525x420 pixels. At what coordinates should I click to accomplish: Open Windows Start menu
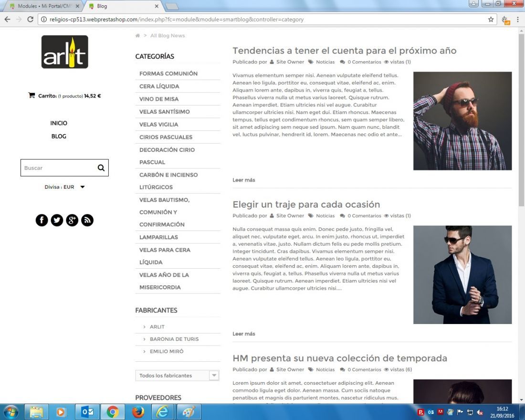pyautogui.click(x=11, y=411)
